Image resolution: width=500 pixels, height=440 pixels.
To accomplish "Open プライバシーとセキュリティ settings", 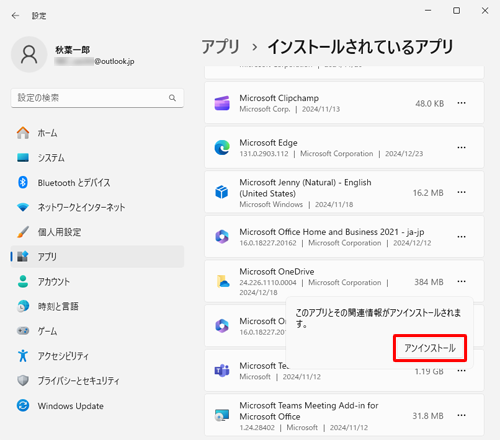I will click(97, 381).
